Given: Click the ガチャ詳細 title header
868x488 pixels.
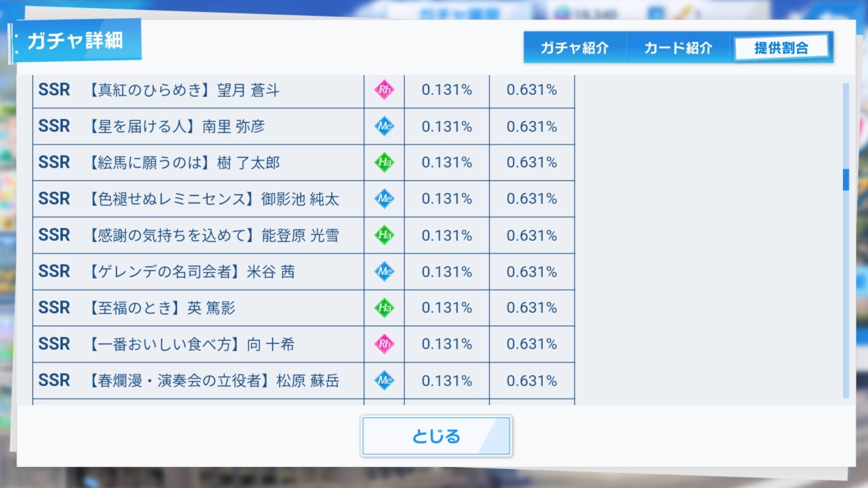Looking at the screenshot, I should (x=76, y=41).
